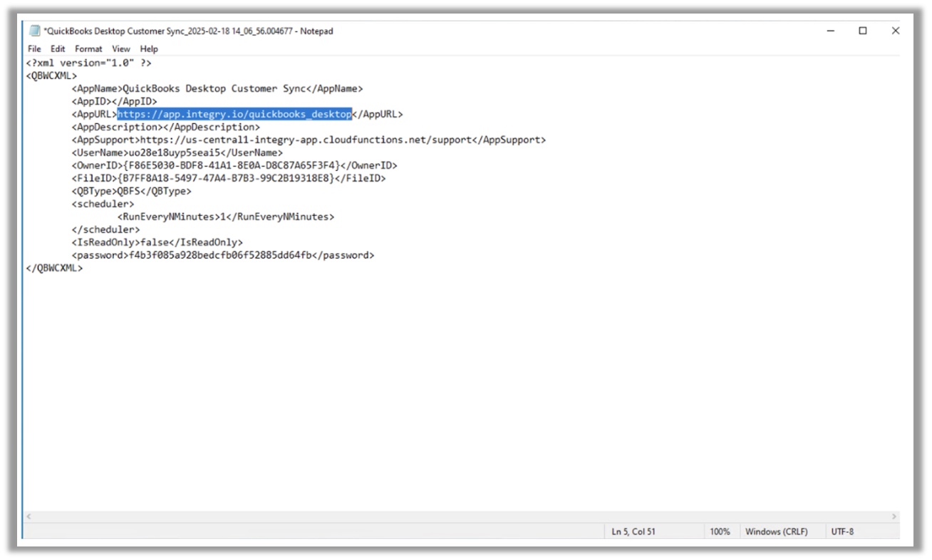Click the Notepad icon in the title bar
This screenshot has width=932, height=560.
pos(34,31)
